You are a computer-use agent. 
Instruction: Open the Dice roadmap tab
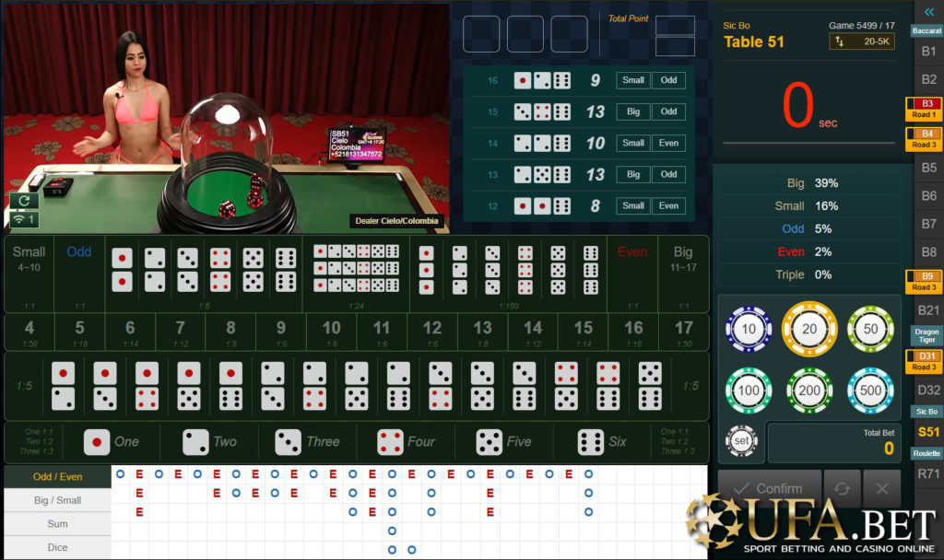[x=57, y=547]
